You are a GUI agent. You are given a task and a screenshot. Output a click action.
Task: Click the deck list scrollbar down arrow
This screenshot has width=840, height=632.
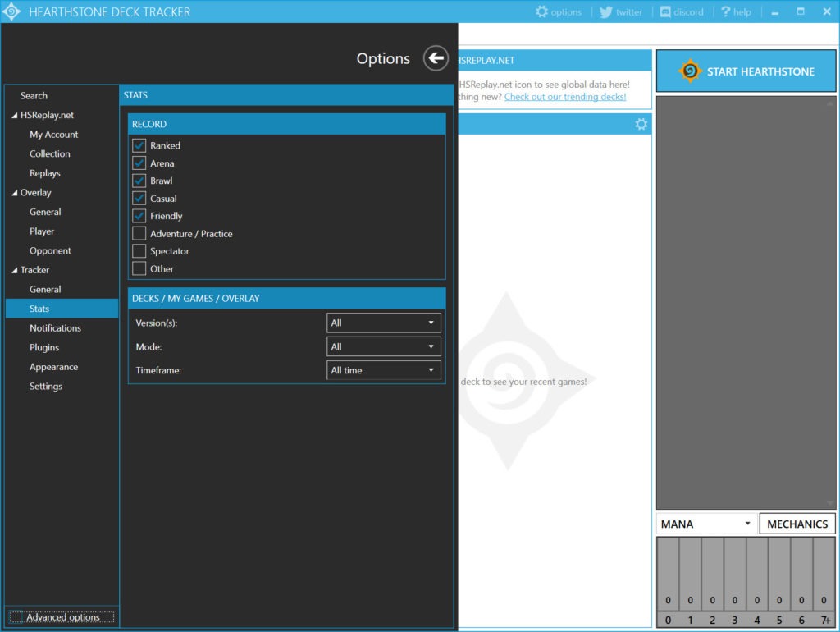click(830, 503)
